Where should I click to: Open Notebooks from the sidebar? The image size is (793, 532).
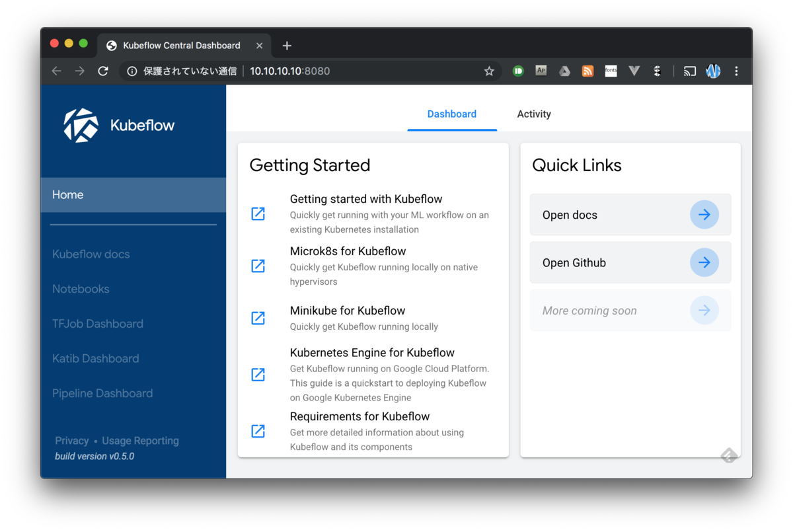pyautogui.click(x=81, y=289)
